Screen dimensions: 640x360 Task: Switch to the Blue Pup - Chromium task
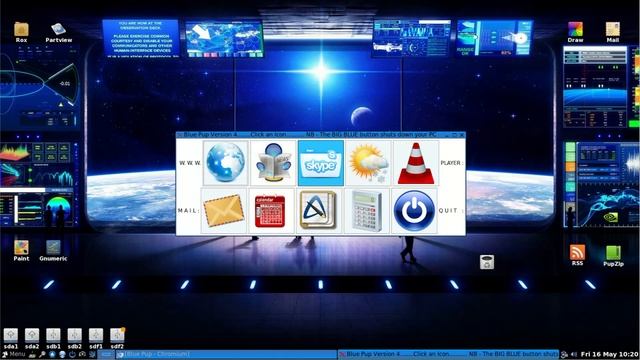[226, 354]
